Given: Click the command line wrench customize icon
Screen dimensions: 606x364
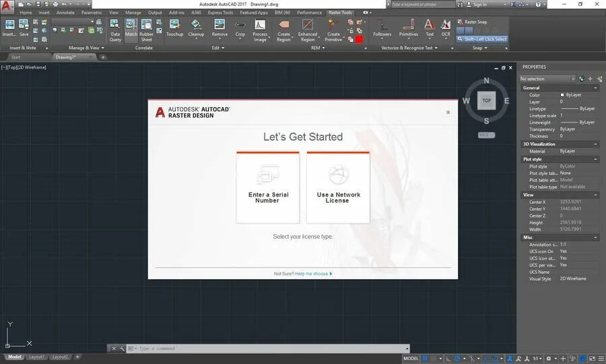Looking at the screenshot, I should coord(122,349).
